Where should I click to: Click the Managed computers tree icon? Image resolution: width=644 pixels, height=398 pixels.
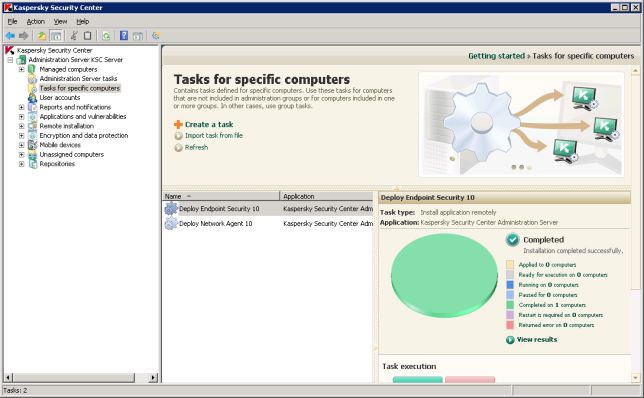pyautogui.click(x=32, y=69)
